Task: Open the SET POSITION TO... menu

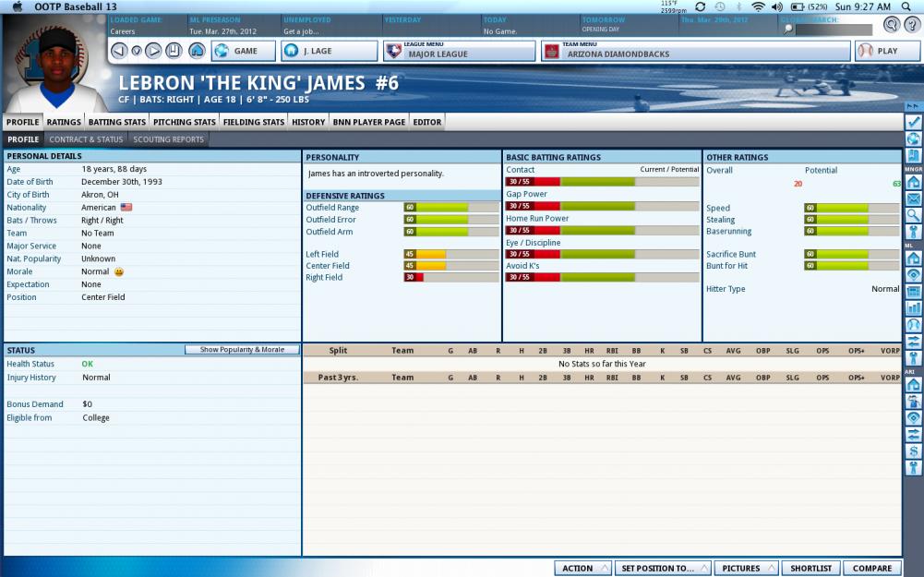Action: 663,568
